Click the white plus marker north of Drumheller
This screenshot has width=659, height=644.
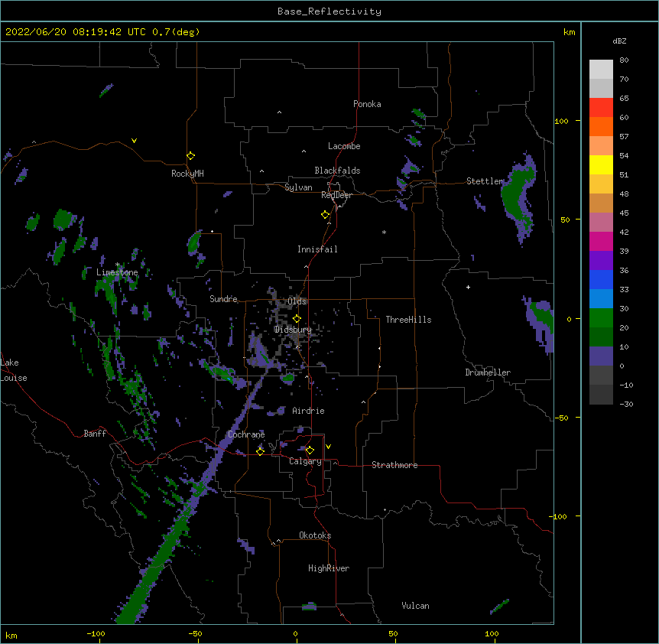468,287
